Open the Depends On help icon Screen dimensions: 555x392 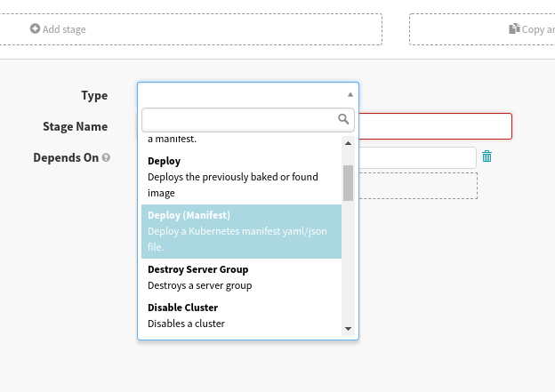point(106,158)
